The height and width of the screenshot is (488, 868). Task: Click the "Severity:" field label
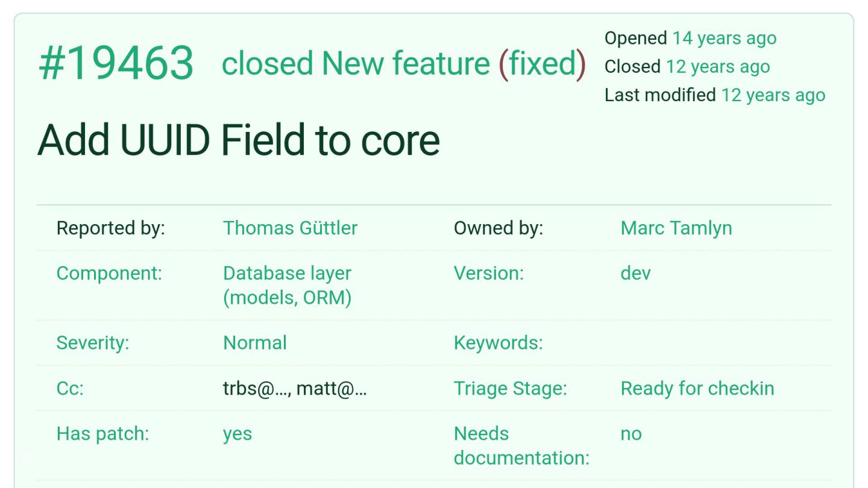tap(93, 343)
